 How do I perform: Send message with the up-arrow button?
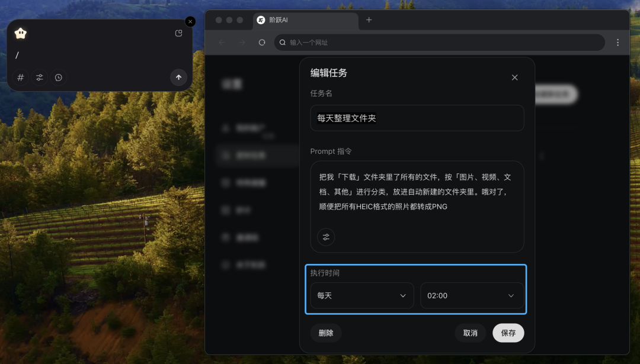tap(179, 78)
